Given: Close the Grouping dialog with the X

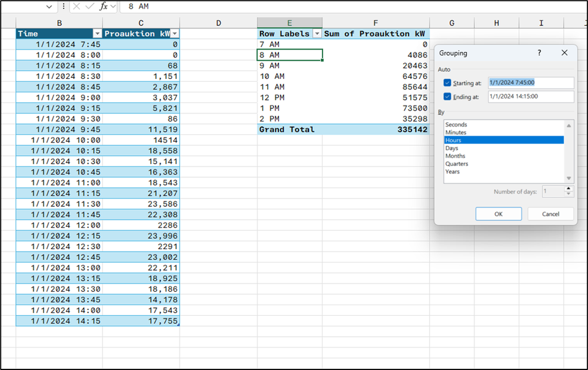Looking at the screenshot, I should [x=564, y=53].
